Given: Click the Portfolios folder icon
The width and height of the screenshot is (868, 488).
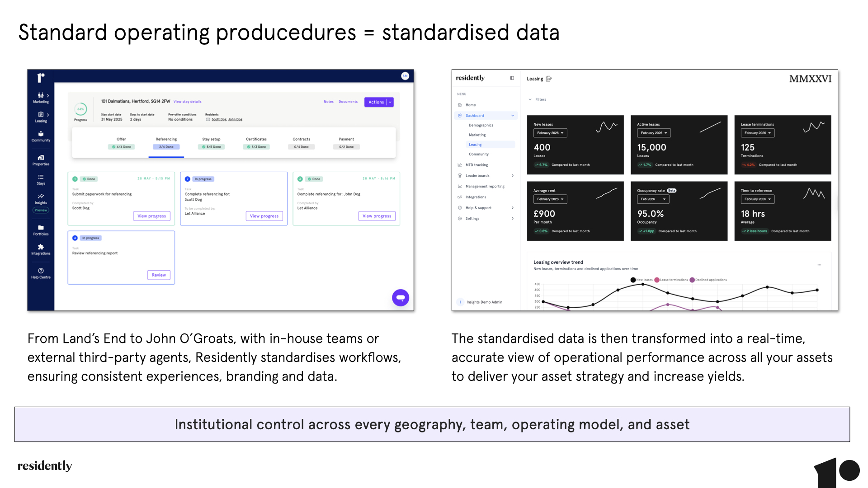Looking at the screenshot, I should tap(41, 228).
